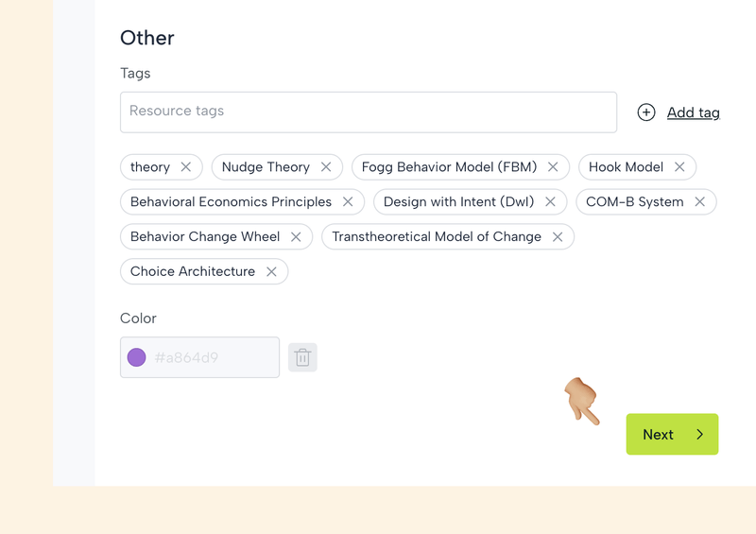
Task: Click the plus circle add icon
Action: [x=646, y=112]
